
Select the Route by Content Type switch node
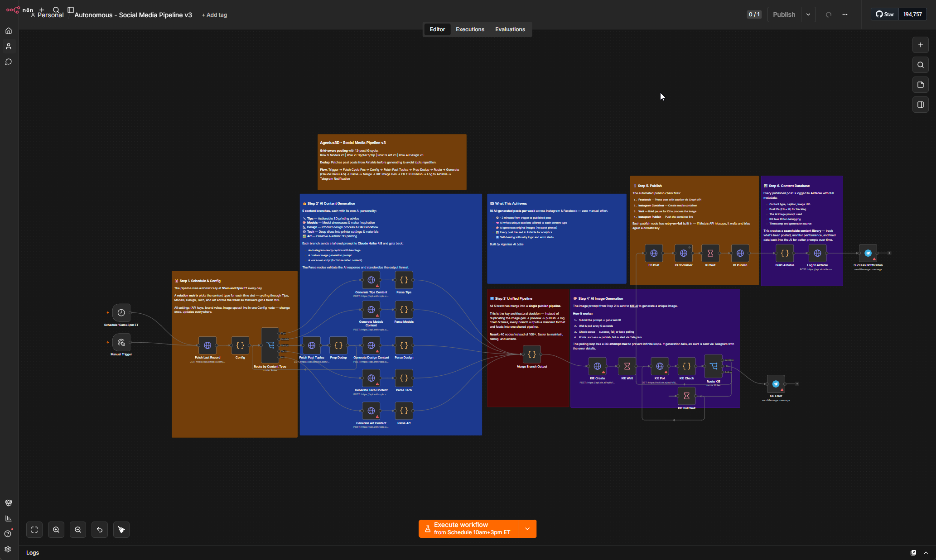pyautogui.click(x=270, y=345)
